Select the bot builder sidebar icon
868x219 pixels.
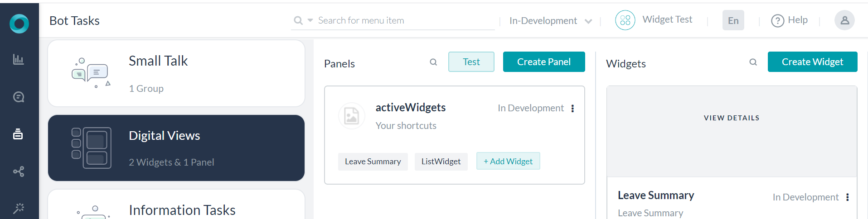click(x=18, y=134)
